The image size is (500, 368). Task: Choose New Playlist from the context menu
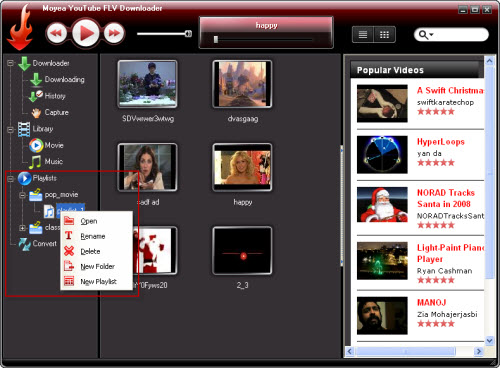96,281
